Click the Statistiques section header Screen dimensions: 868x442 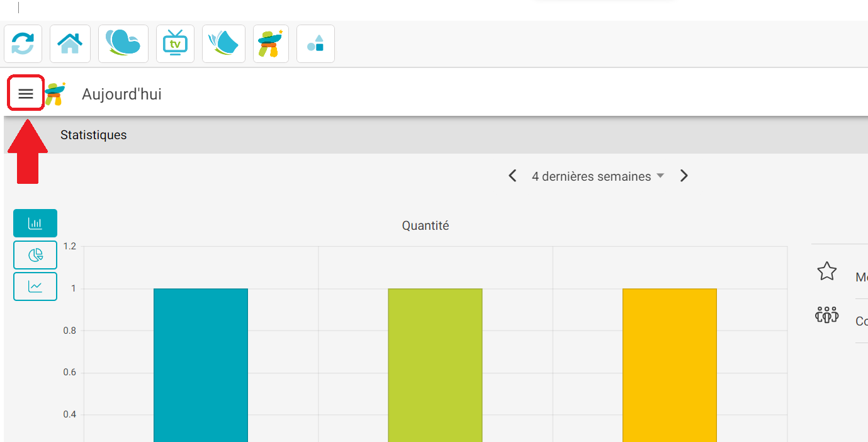[94, 135]
